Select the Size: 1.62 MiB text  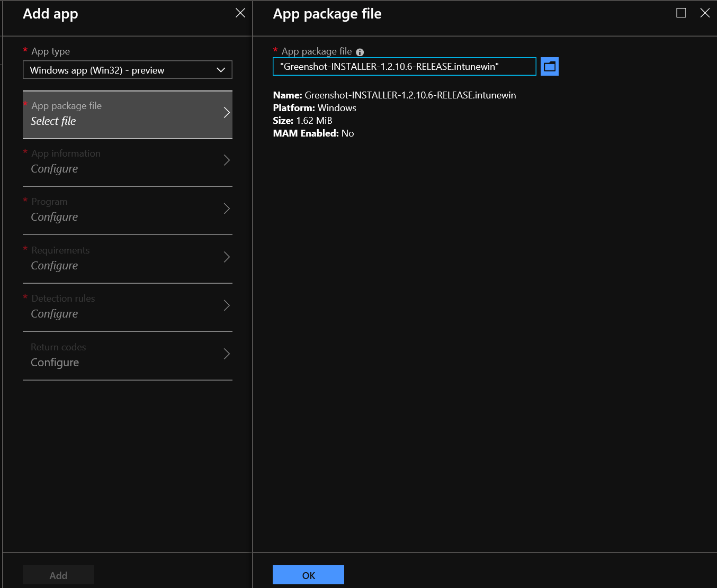(x=302, y=121)
